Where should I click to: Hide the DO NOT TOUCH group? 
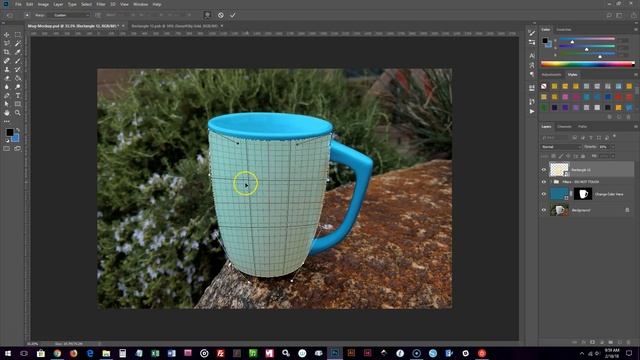(x=544, y=182)
